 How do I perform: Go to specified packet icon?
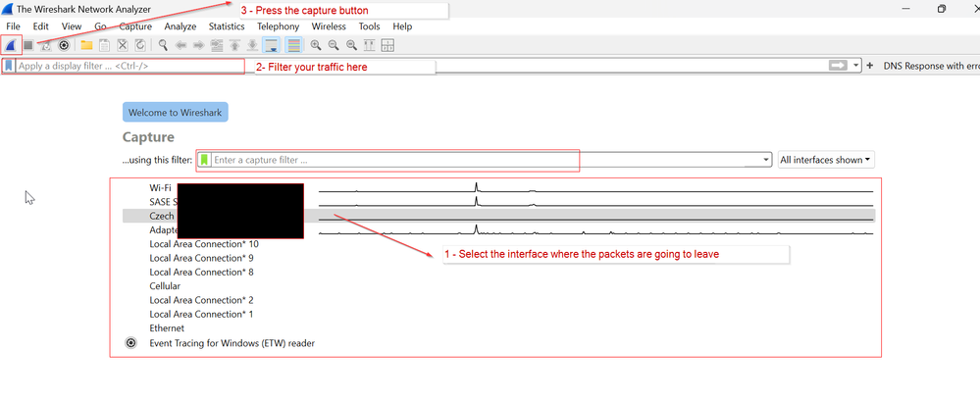pyautogui.click(x=217, y=45)
